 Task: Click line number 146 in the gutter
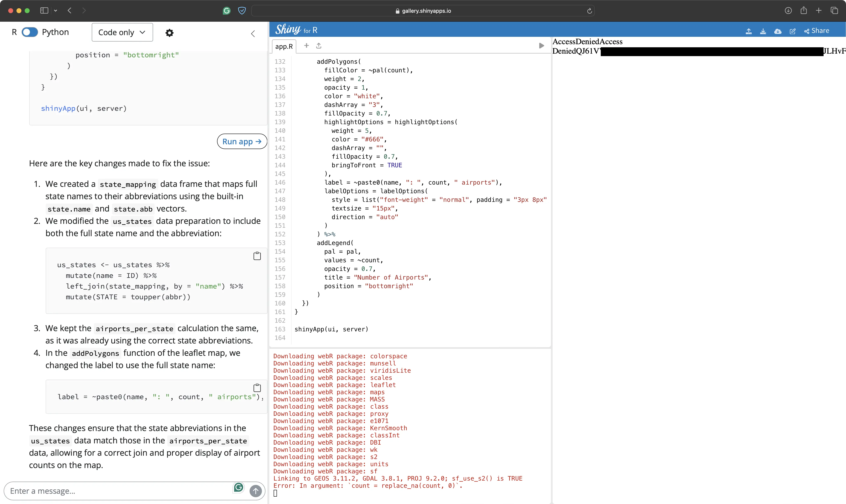point(280,182)
